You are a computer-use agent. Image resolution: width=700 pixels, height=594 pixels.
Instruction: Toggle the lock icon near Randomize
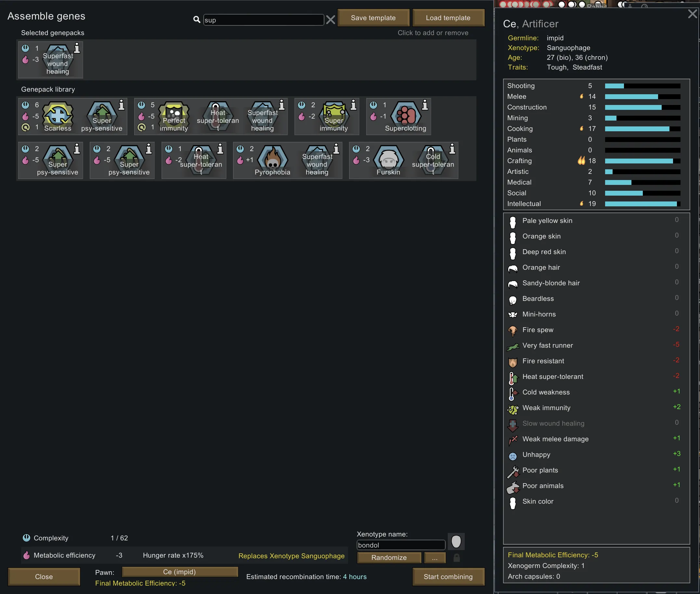pyautogui.click(x=456, y=558)
